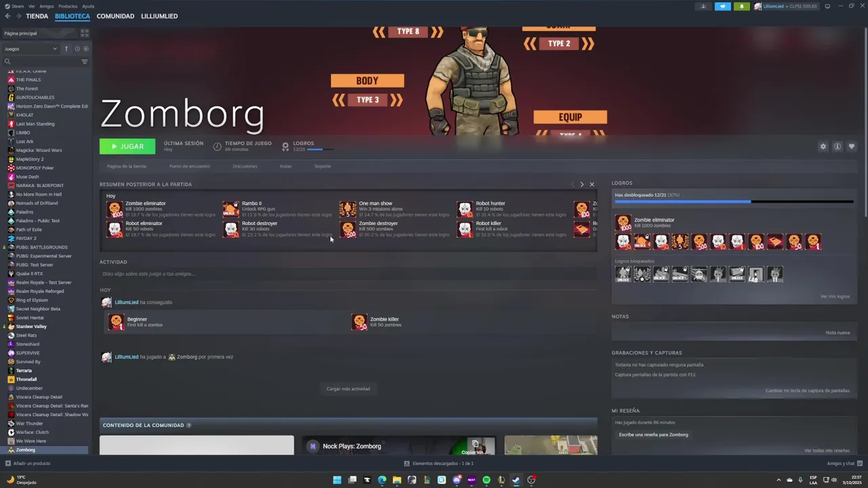The image size is (868, 488).
Task: Open the Ayuda menu
Action: point(88,6)
